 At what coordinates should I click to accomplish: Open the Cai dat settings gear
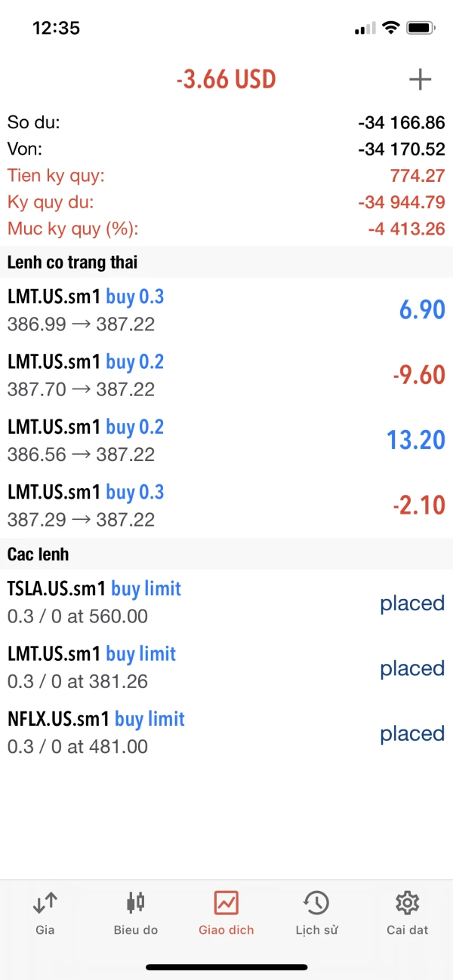tap(407, 902)
